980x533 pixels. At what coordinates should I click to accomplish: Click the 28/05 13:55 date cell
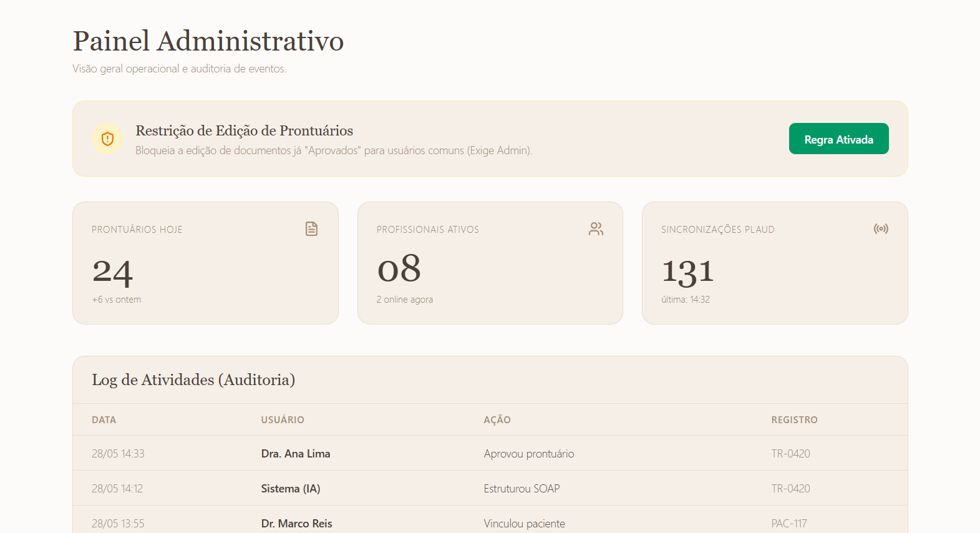[118, 524]
